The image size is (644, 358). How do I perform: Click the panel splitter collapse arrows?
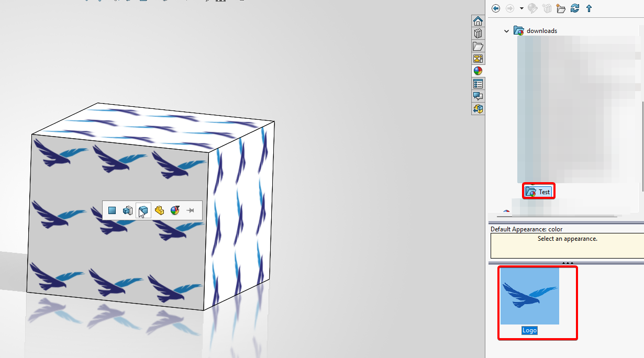(x=568, y=263)
